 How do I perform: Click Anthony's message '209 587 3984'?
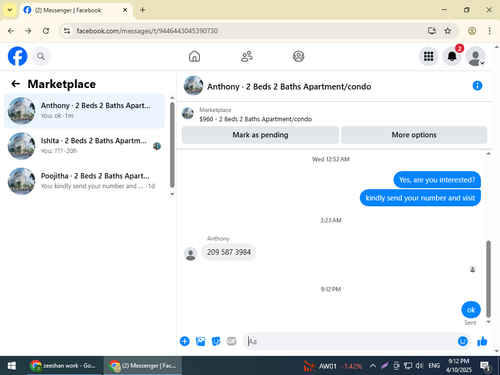pyautogui.click(x=229, y=252)
